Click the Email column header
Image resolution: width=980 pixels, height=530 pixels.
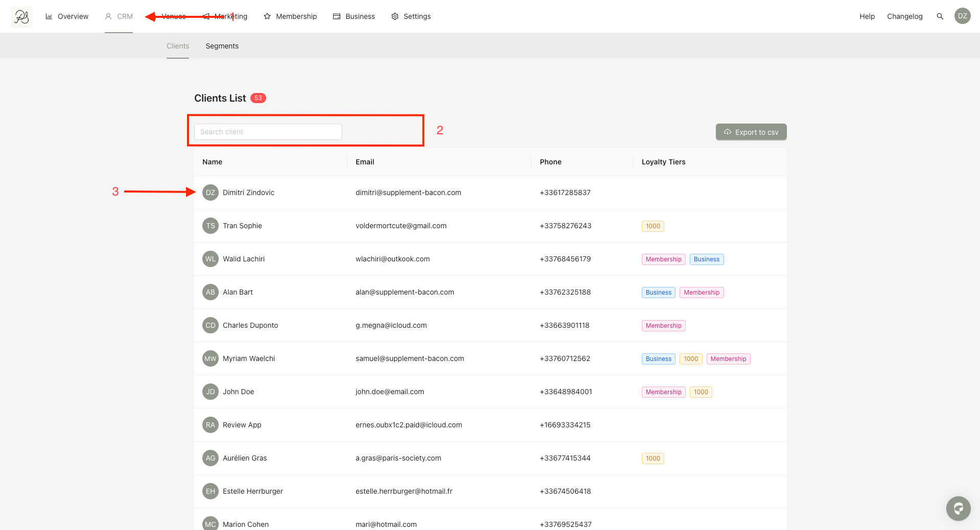click(365, 162)
